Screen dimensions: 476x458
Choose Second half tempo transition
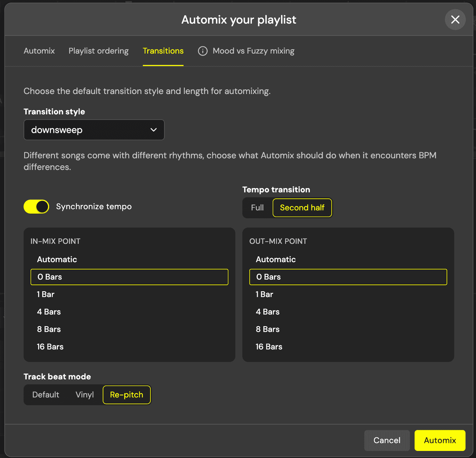click(x=302, y=208)
